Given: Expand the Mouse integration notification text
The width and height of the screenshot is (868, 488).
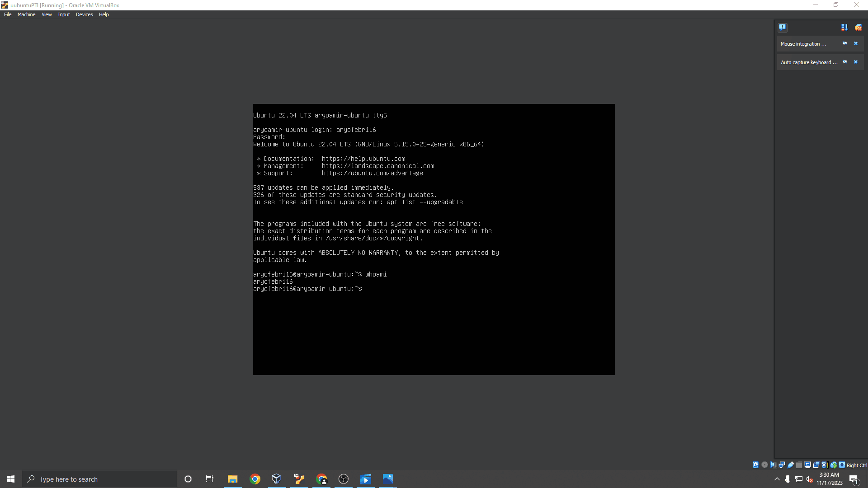Looking at the screenshot, I should click(x=803, y=44).
